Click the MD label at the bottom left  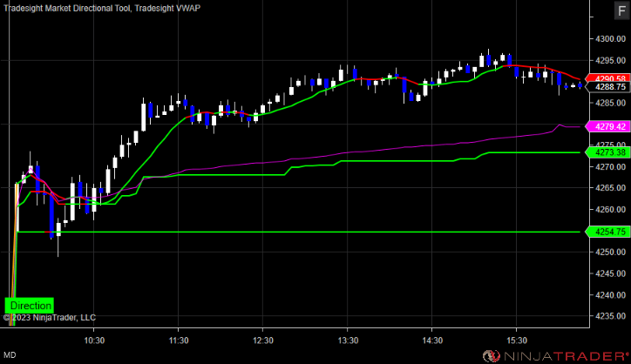[10, 355]
